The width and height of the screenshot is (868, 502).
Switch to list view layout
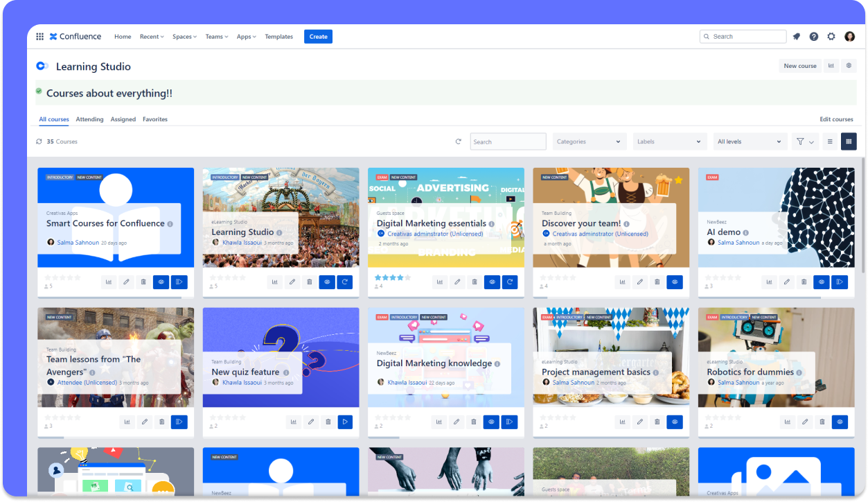click(x=830, y=141)
